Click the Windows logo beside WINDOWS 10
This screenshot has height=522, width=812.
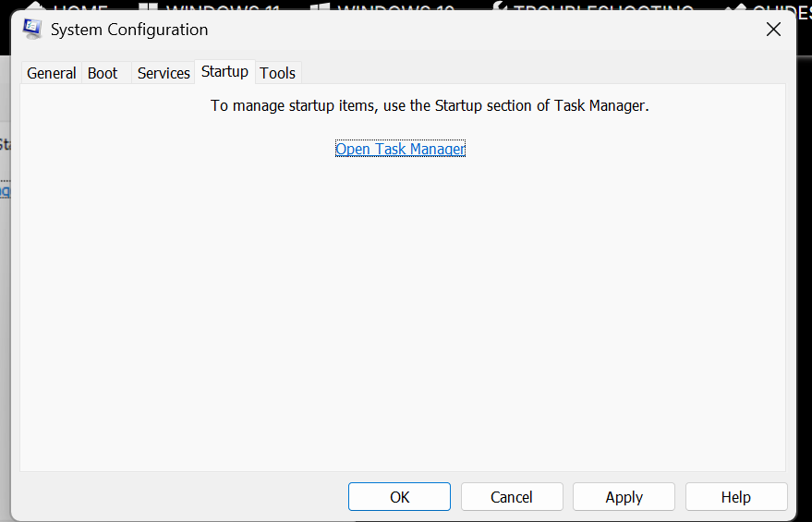[x=321, y=6]
